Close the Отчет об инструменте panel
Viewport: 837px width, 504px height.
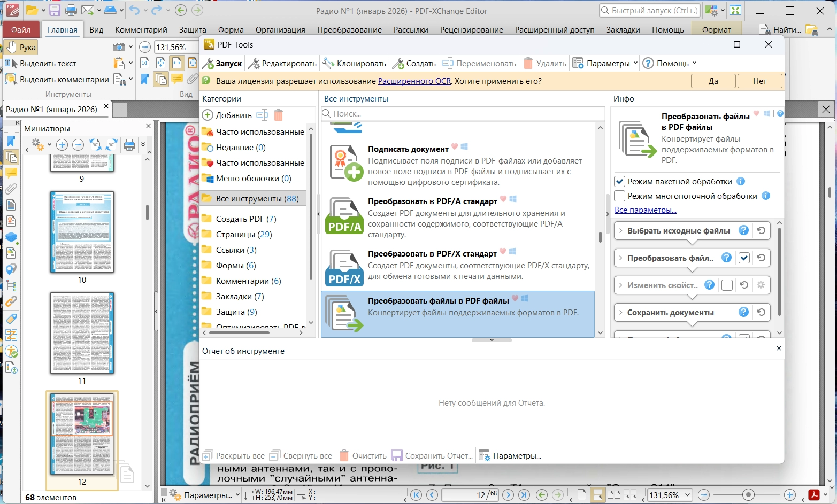coord(779,348)
